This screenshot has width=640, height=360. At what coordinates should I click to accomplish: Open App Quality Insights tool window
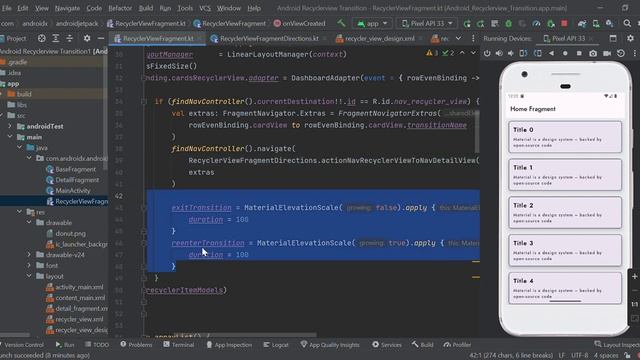click(x=330, y=345)
